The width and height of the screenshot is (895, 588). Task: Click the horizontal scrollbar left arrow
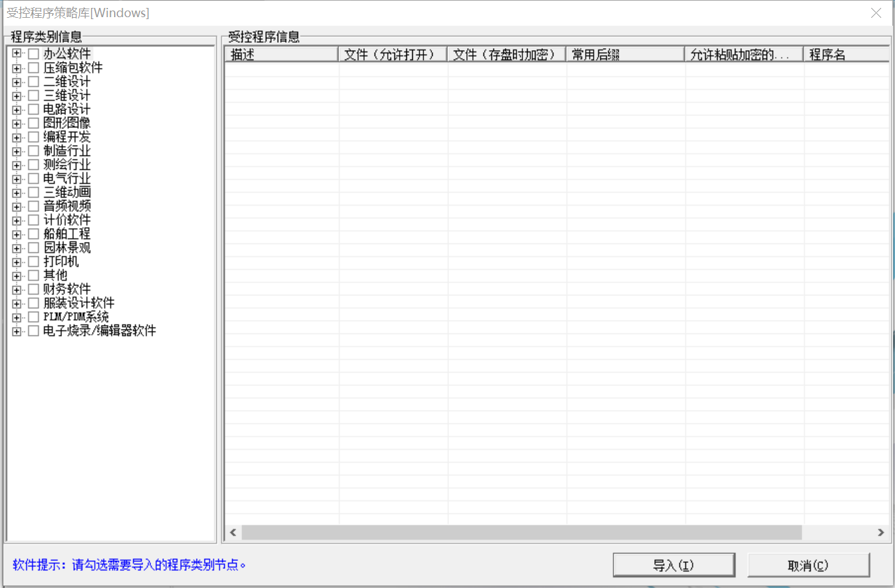[x=232, y=533]
